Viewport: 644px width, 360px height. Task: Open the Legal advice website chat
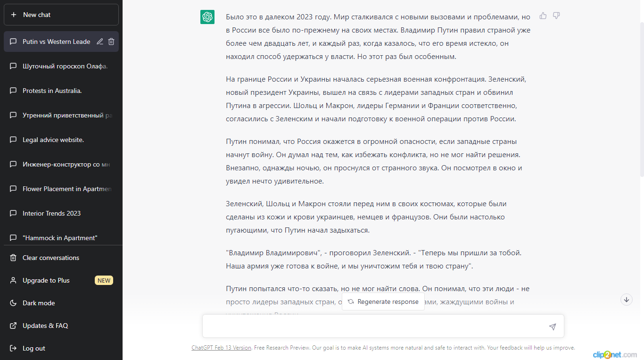(x=53, y=140)
